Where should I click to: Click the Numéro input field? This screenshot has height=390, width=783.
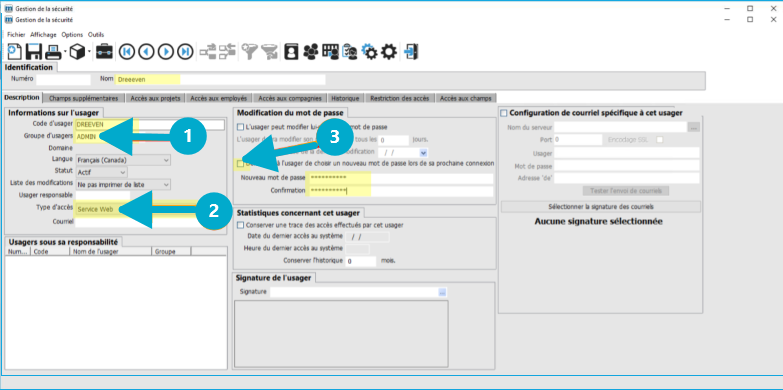[63, 79]
